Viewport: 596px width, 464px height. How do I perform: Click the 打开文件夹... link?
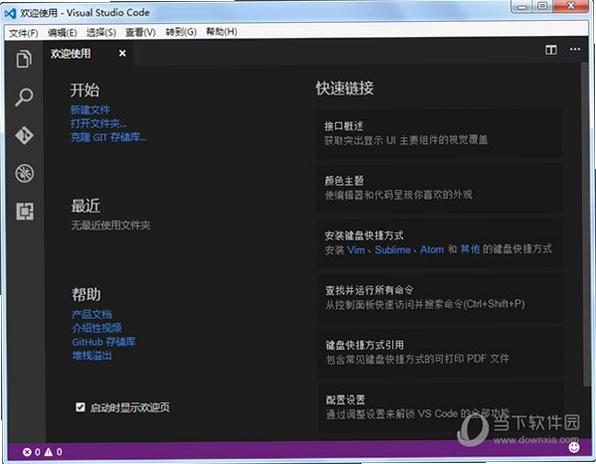pos(98,124)
